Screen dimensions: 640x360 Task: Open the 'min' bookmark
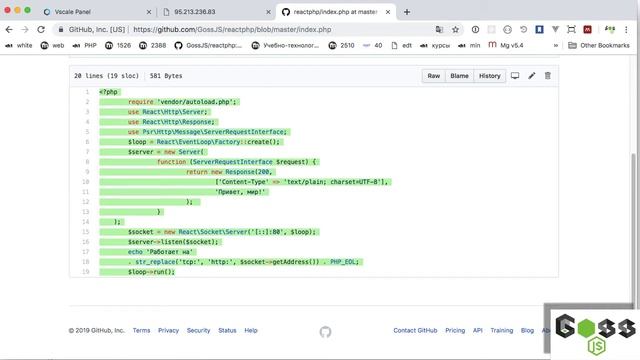[x=469, y=45]
